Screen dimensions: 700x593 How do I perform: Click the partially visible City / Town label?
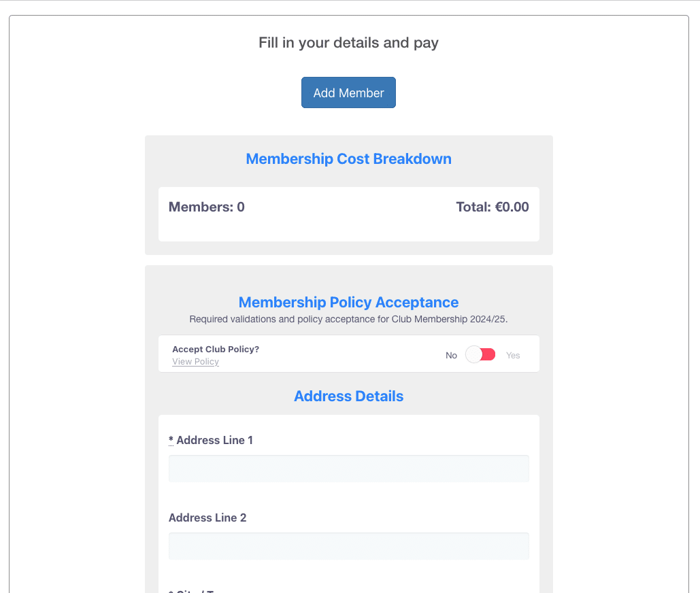(x=192, y=591)
